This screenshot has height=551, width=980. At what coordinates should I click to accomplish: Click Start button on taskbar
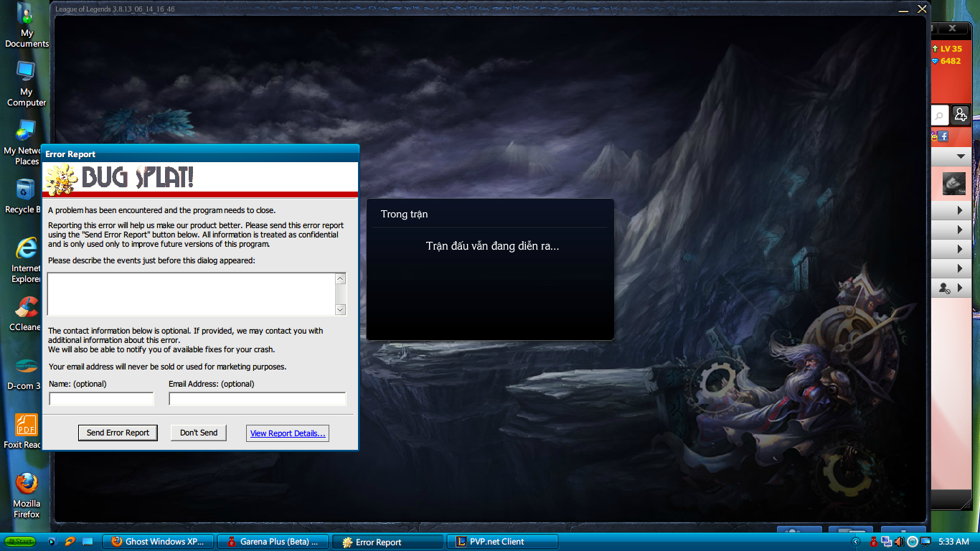pos(20,542)
